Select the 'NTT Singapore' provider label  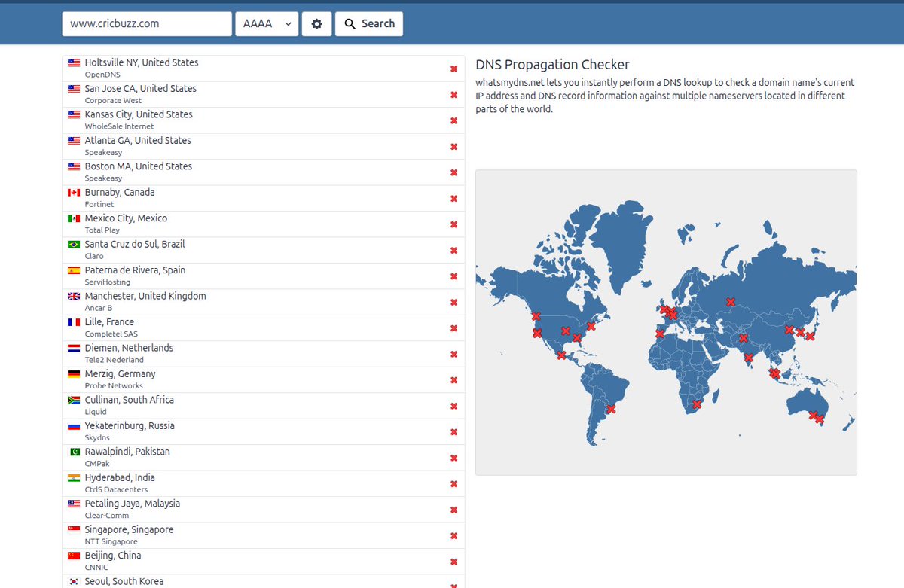111,542
